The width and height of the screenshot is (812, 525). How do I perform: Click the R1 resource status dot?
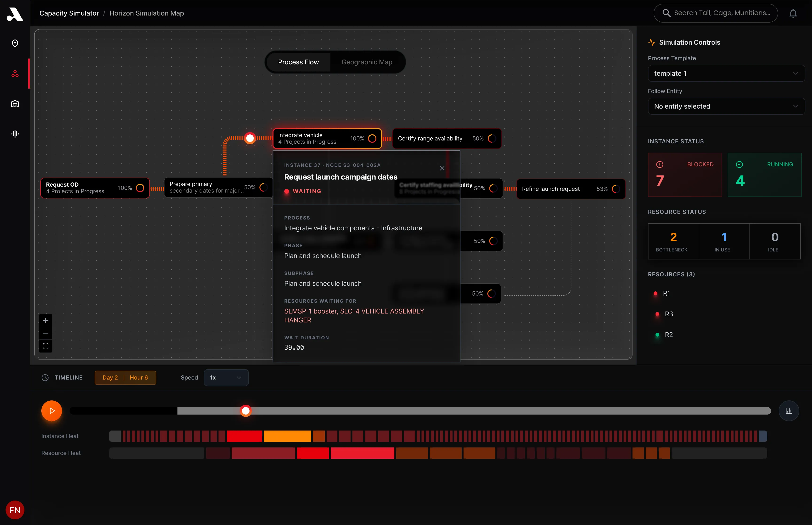click(x=655, y=294)
